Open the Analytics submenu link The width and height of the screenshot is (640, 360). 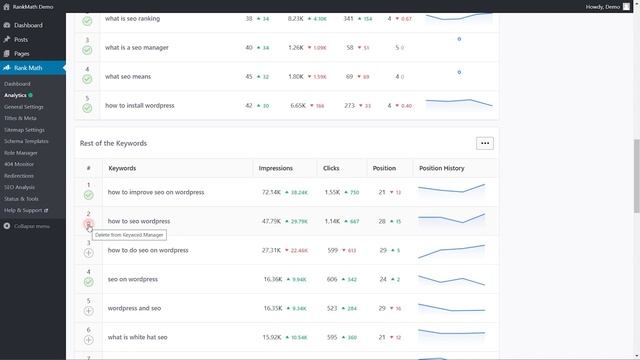click(x=16, y=95)
